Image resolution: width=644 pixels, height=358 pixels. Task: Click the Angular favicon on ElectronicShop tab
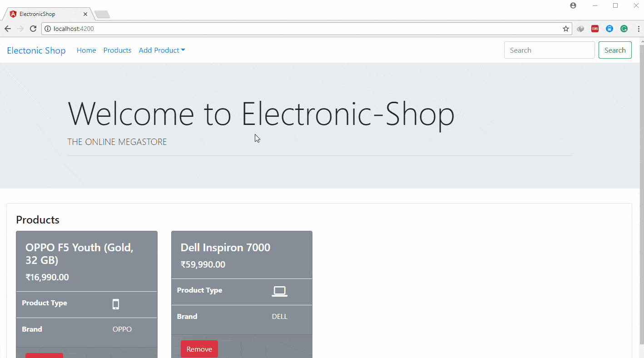[13, 14]
